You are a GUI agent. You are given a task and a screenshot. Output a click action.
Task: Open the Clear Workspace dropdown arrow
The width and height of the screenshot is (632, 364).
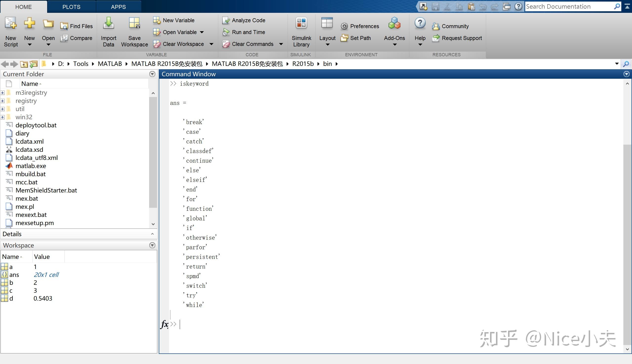click(x=211, y=44)
